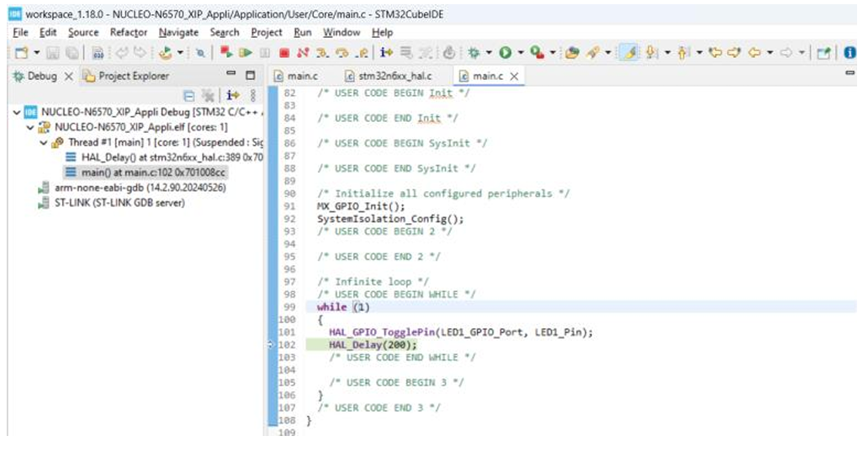This screenshot has height=452, width=868.
Task: Click the New file toolbar icon
Action: pyautogui.click(x=21, y=53)
